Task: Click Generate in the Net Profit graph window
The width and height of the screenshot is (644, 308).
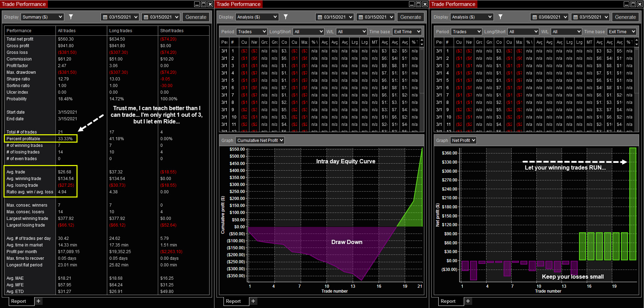Action: 625,17
